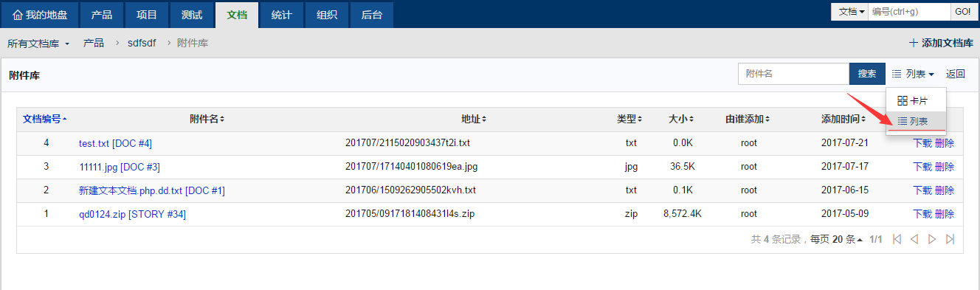The image size is (980, 290).
Task: Expand the all document libraries dropdown
Action: pos(38,44)
